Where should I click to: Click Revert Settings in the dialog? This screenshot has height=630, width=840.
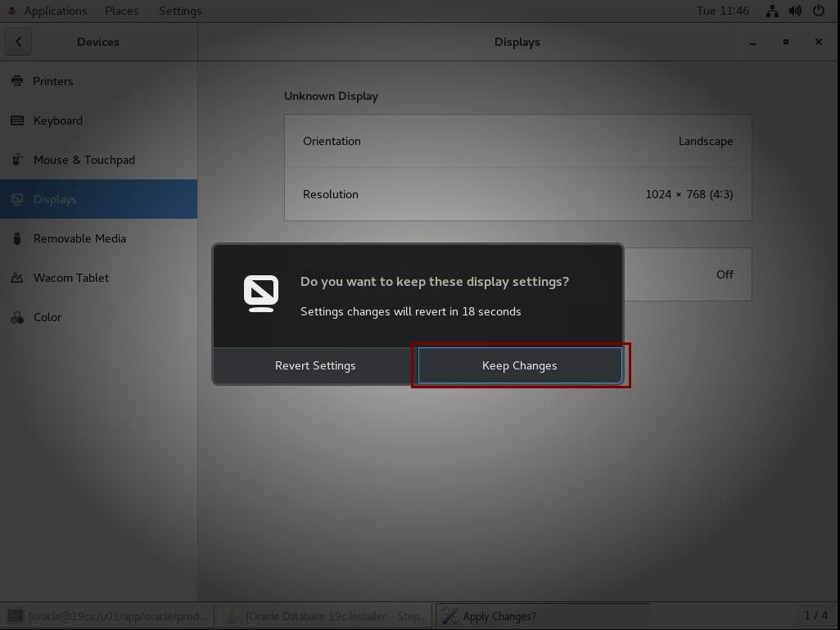pyautogui.click(x=315, y=365)
